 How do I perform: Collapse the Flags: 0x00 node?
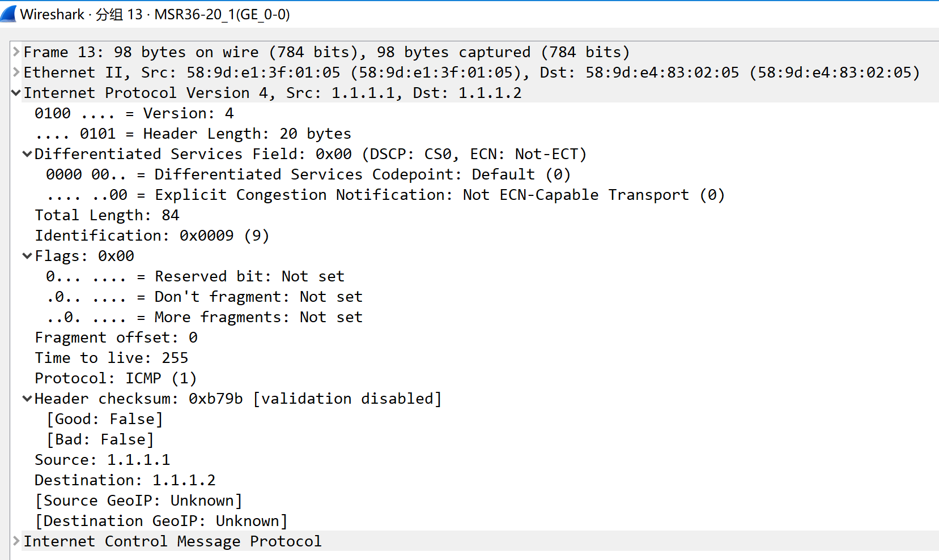[27, 256]
